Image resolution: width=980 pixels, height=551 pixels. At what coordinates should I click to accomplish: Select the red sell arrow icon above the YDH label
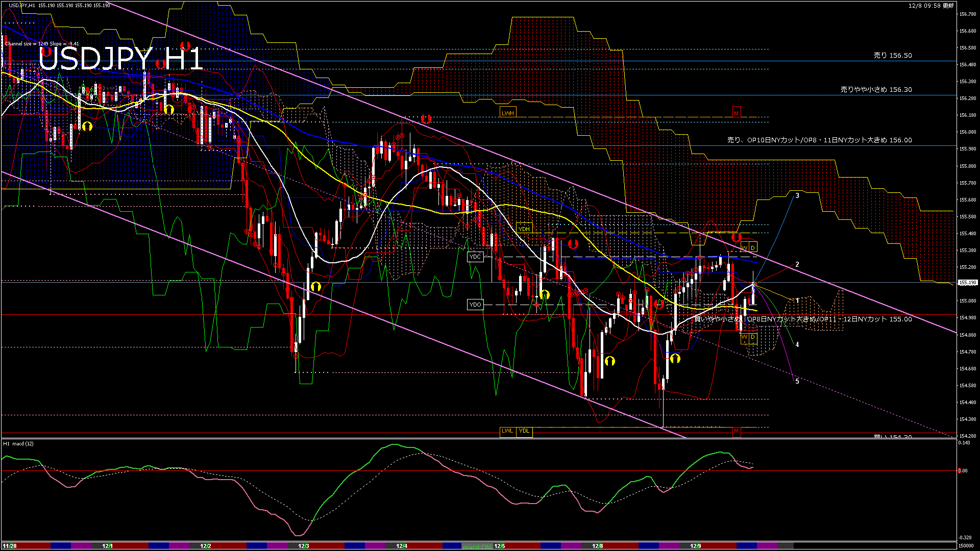point(573,244)
